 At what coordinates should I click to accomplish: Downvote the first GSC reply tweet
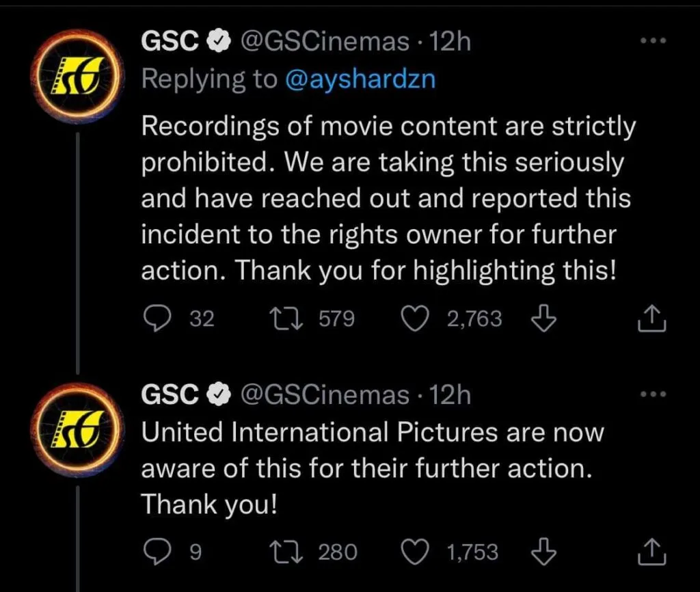point(544,319)
